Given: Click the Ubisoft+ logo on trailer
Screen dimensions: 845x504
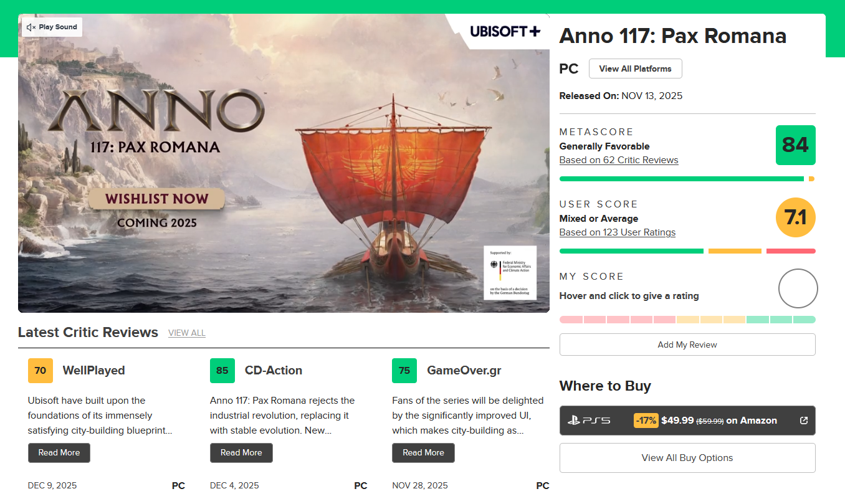Looking at the screenshot, I should [x=505, y=31].
